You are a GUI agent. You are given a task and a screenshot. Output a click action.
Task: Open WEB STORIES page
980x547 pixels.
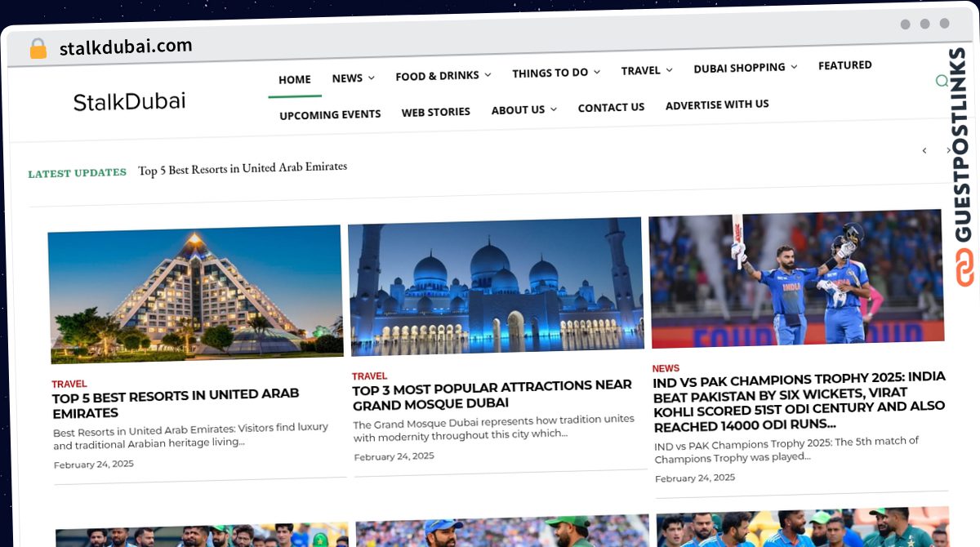[436, 112]
